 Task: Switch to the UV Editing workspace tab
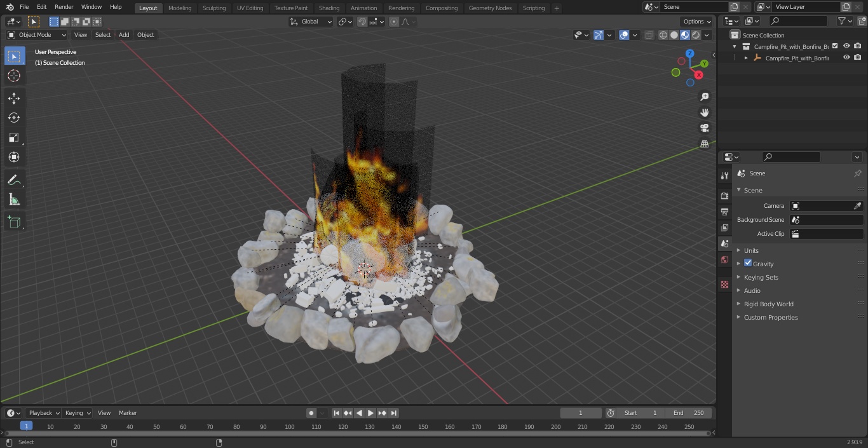click(x=250, y=8)
